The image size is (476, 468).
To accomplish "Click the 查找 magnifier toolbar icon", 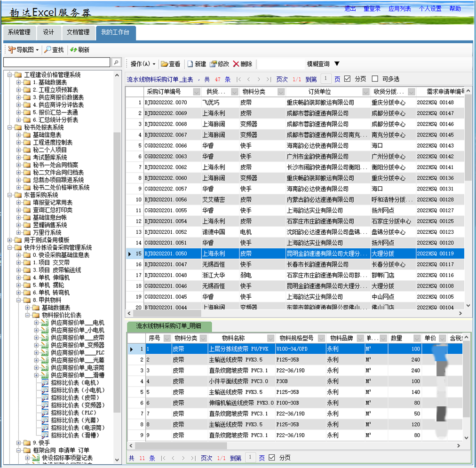I will click(x=48, y=49).
